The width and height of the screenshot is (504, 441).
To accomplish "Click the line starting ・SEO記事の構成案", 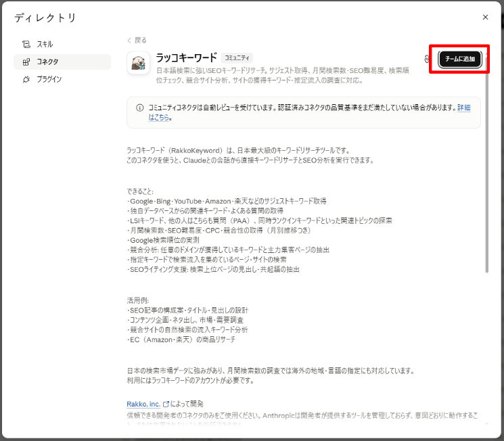I will coord(187,310).
